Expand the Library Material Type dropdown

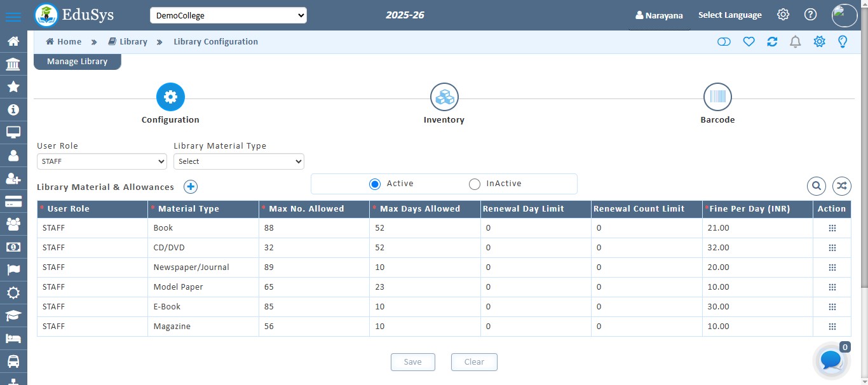[x=238, y=161]
